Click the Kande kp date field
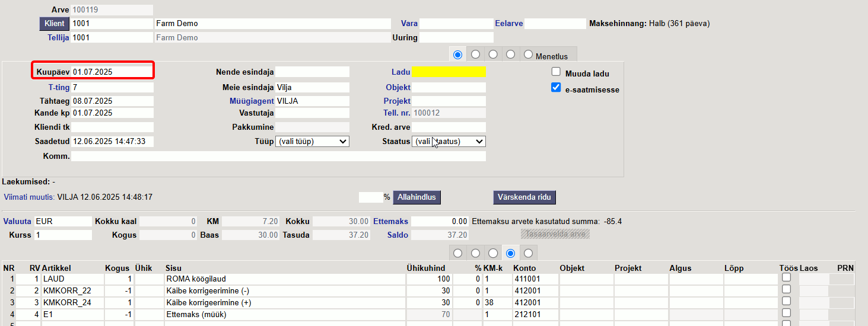Screen dimensions: 868x326 coord(112,113)
